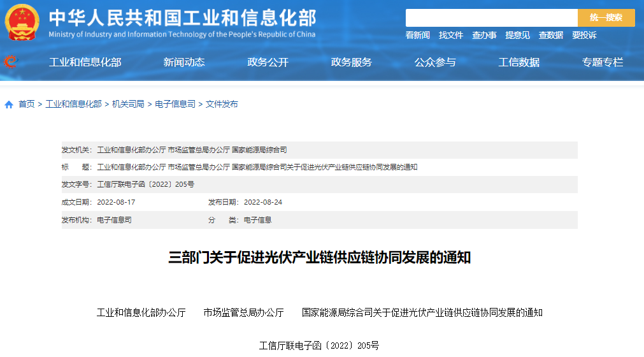Open the 公众参与 menu item
The width and height of the screenshot is (644, 357).
pyautogui.click(x=435, y=62)
